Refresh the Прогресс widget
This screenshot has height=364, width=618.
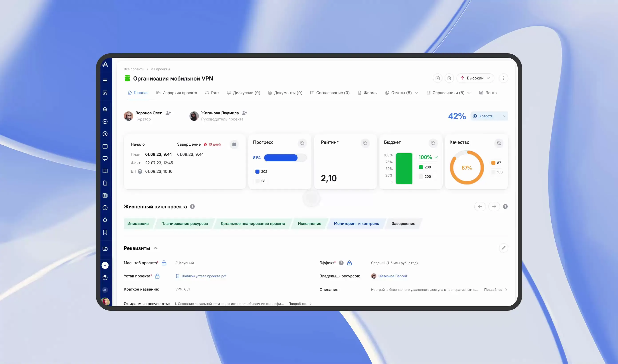point(302,143)
